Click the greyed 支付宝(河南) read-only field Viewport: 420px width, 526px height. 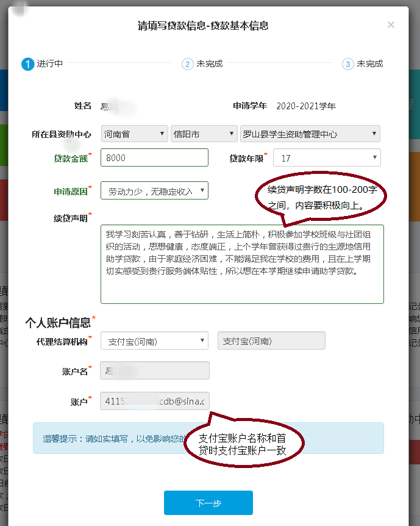click(271, 340)
